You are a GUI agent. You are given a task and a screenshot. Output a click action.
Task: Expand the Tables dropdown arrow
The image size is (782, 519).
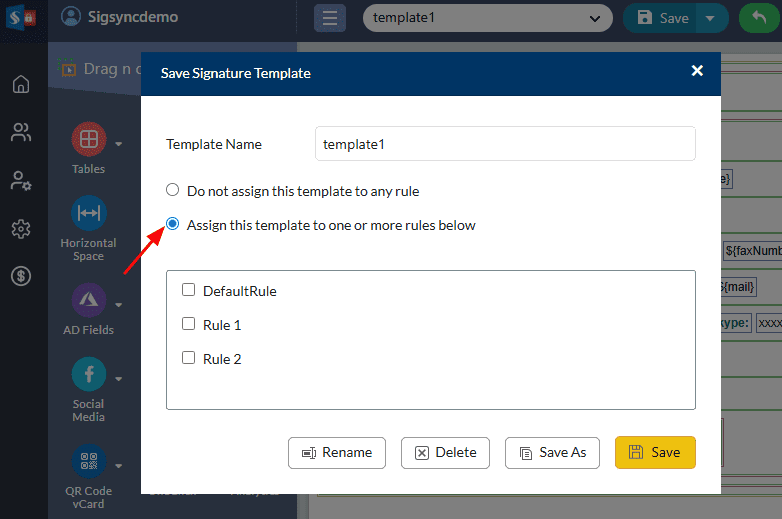pyautogui.click(x=119, y=143)
